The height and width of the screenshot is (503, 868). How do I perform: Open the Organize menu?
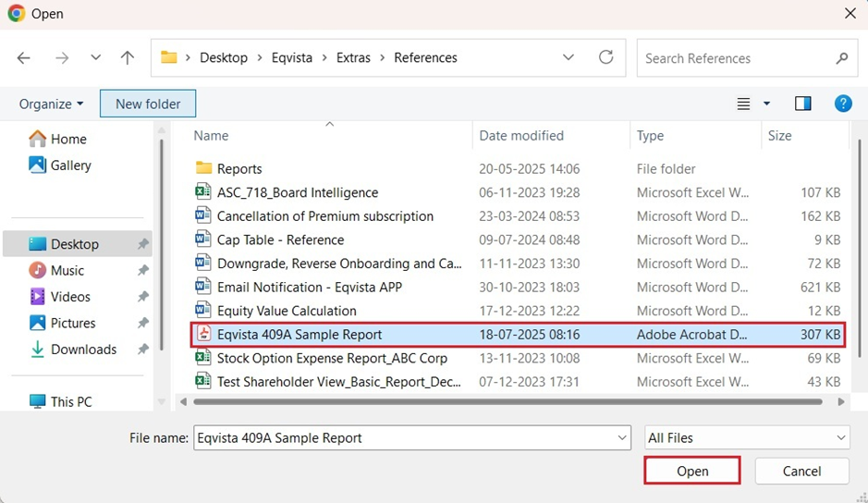point(51,104)
